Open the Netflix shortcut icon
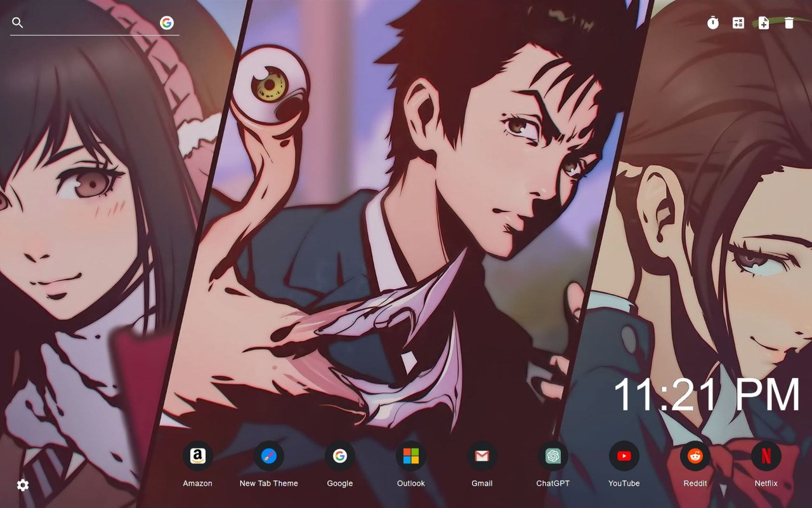 (766, 456)
